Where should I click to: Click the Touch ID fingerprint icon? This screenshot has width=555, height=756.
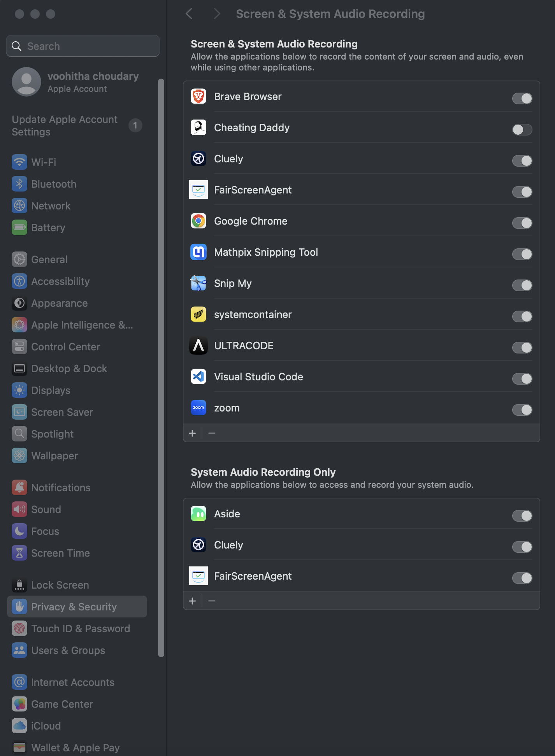(x=19, y=628)
